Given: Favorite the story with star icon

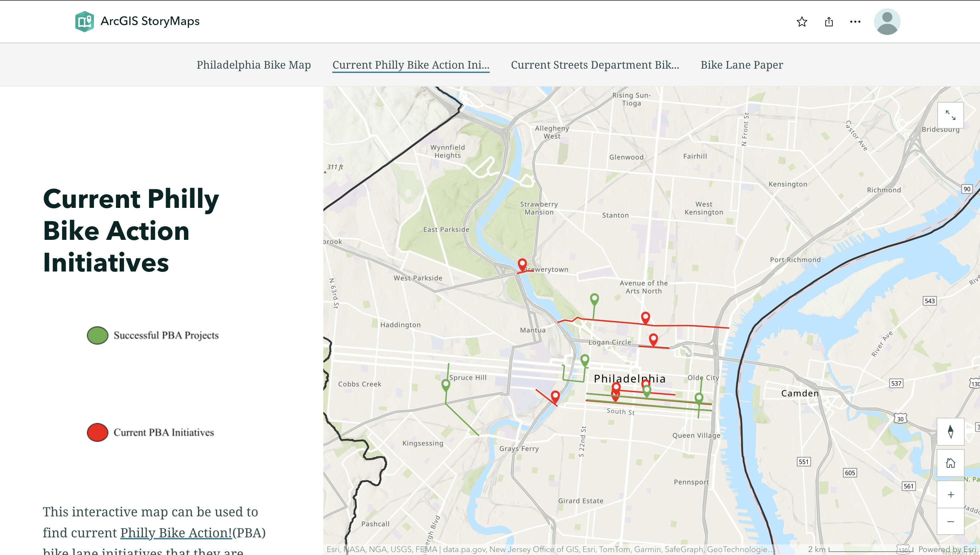Looking at the screenshot, I should (x=802, y=22).
